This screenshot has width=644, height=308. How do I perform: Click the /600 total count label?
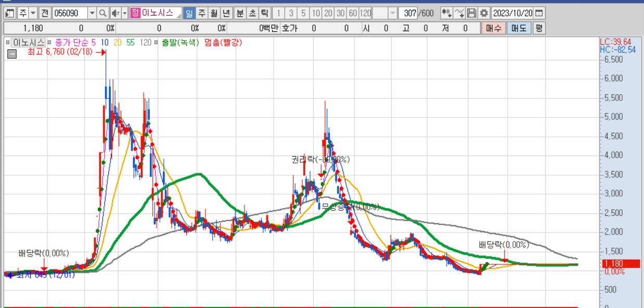tap(427, 13)
